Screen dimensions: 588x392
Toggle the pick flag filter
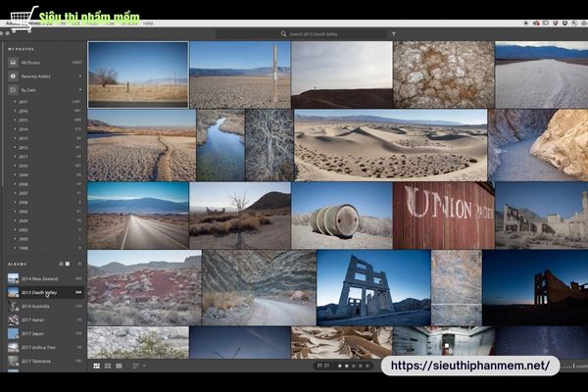(x=319, y=366)
